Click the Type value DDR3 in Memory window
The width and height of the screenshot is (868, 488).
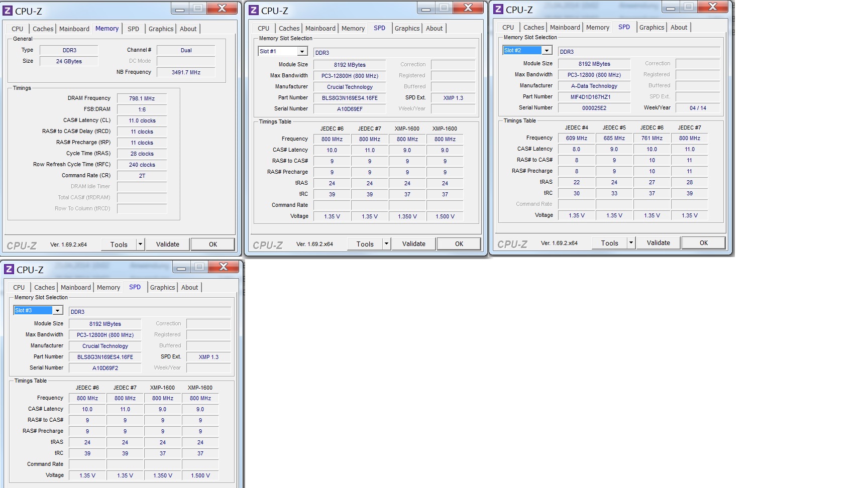click(69, 50)
